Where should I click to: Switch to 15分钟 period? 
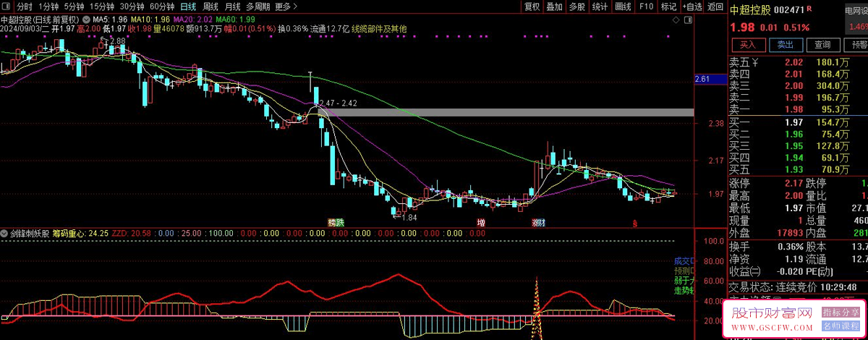click(103, 7)
